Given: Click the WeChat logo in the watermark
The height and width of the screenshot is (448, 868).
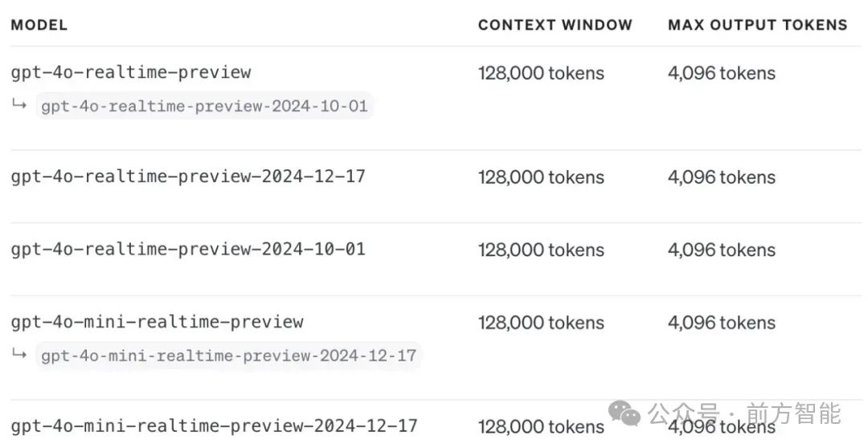Looking at the screenshot, I should pyautogui.click(x=624, y=413).
